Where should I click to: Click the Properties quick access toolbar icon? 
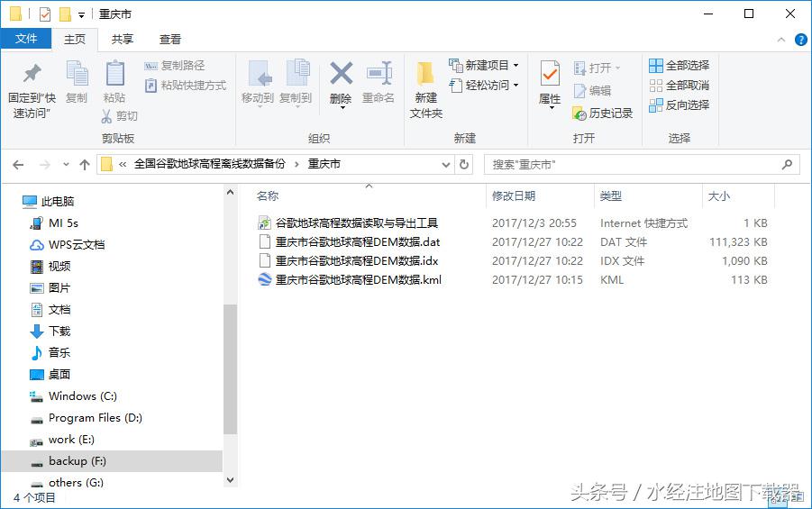(x=45, y=14)
